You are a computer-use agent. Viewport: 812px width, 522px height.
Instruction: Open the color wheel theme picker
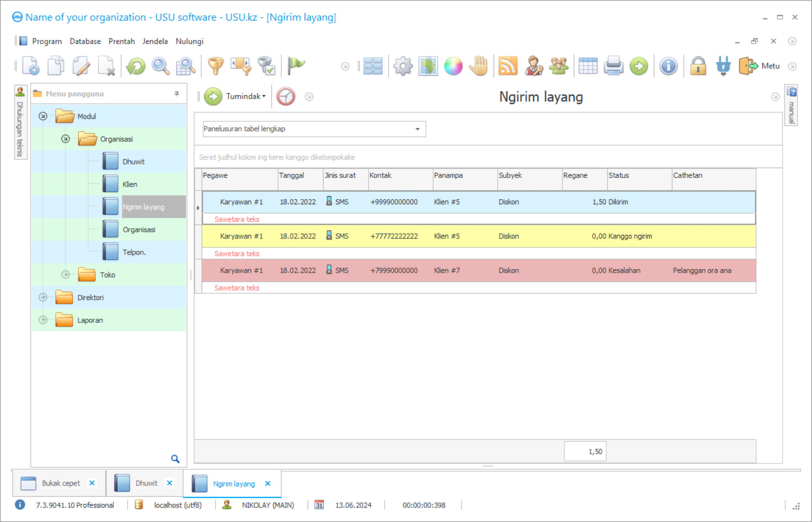[453, 66]
